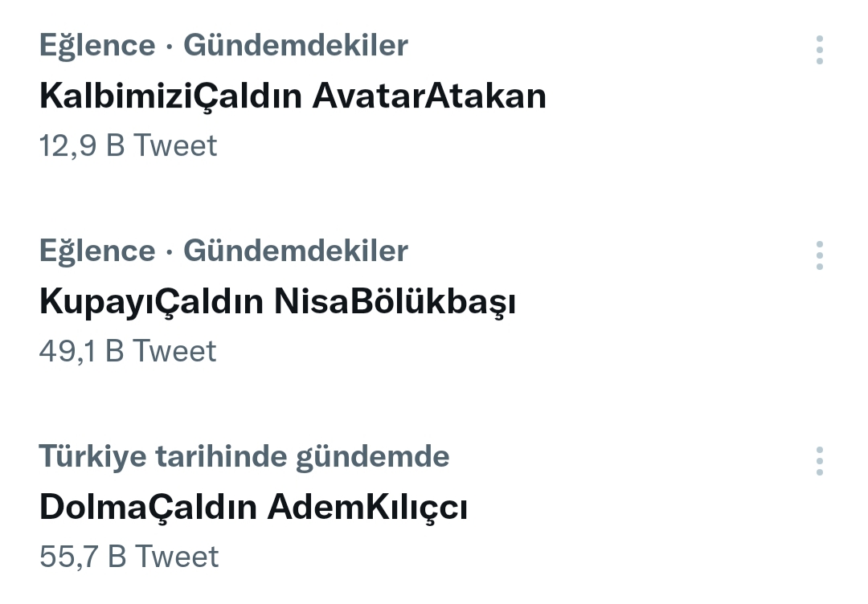
Task: Click the word DolmaÇaldın in the third trend
Action: point(148,508)
